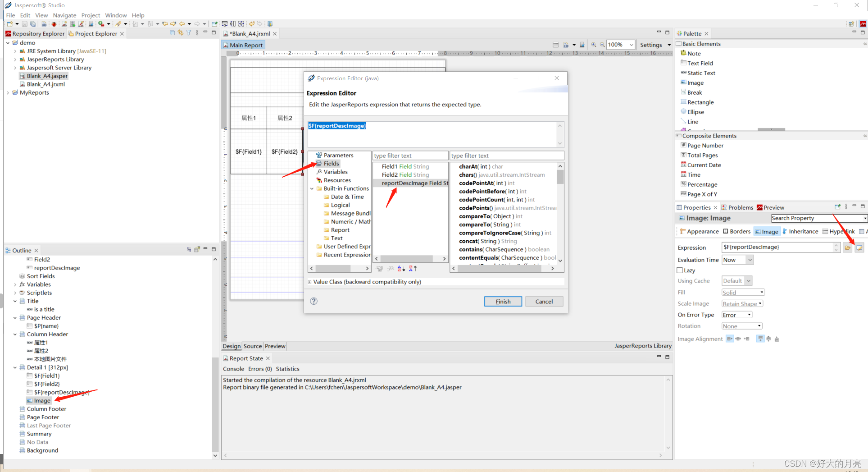Click Main Report button in editor
868x472 pixels.
tap(243, 45)
